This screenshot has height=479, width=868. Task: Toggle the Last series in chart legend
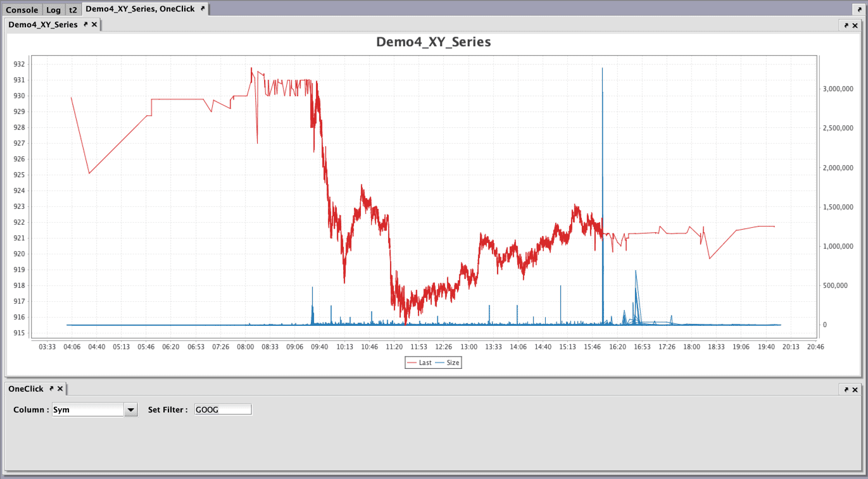pyautogui.click(x=419, y=363)
